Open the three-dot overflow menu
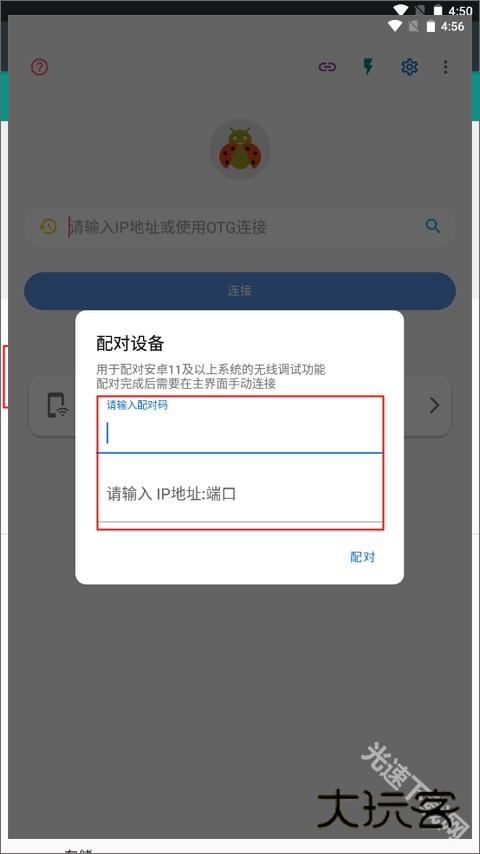Viewport: 480px width, 854px height. 446,67
